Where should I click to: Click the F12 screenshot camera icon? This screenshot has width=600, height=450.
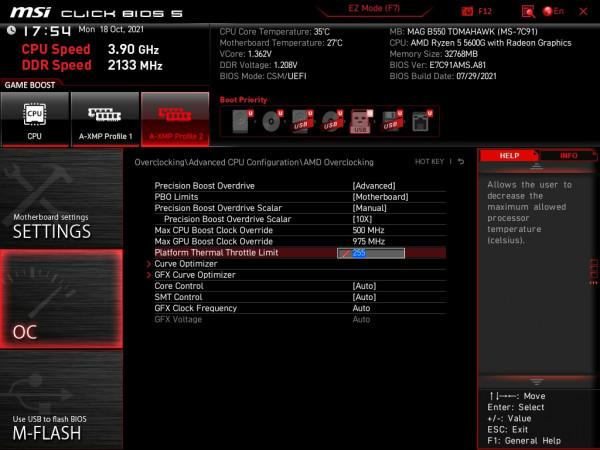tap(469, 10)
